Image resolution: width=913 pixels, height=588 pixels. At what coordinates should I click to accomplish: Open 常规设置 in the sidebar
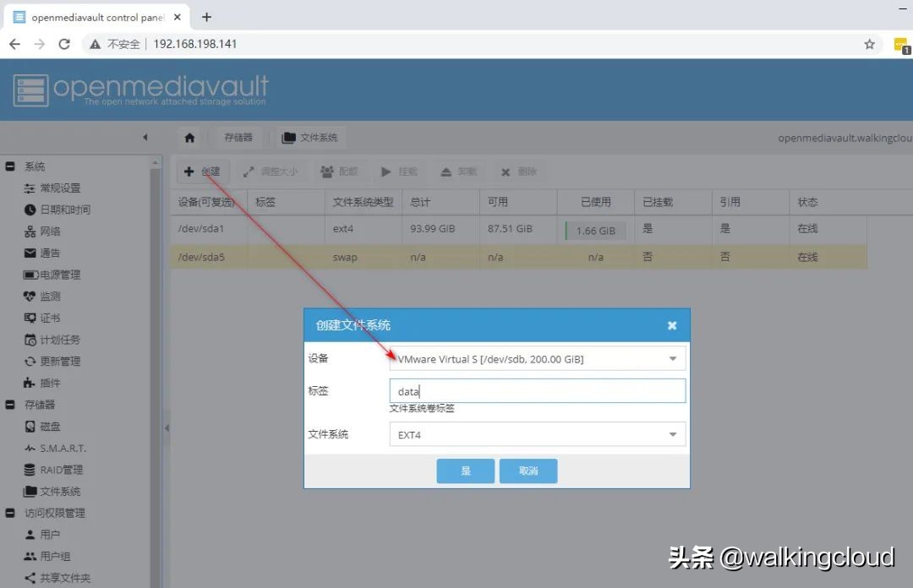tap(52, 188)
